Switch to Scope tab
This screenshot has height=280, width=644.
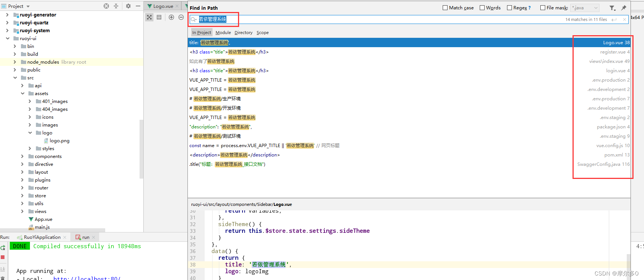pyautogui.click(x=263, y=33)
